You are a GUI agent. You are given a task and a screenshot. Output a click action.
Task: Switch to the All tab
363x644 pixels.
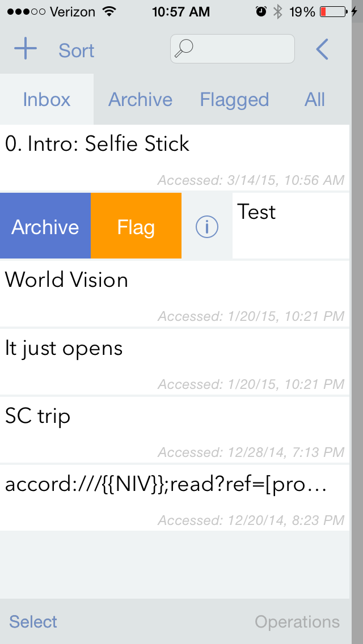point(315,100)
